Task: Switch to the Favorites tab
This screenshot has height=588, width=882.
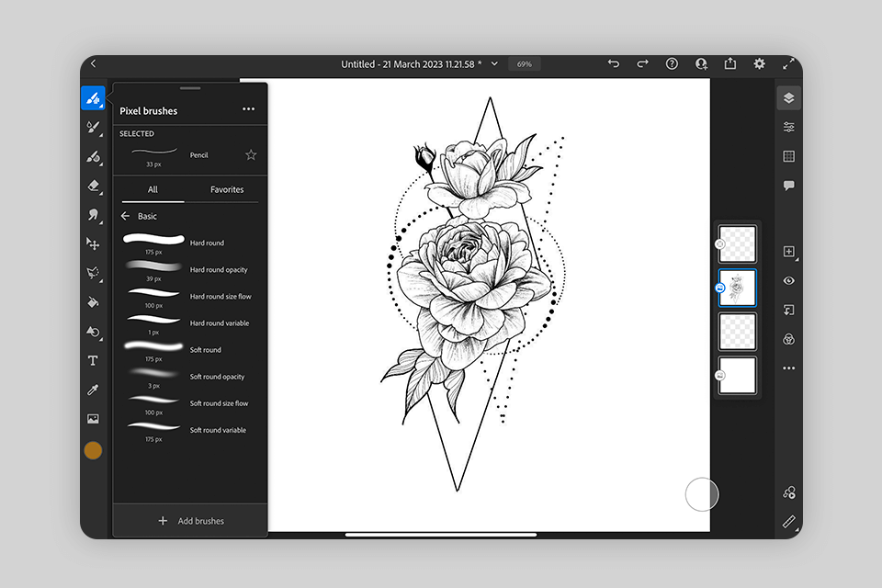Action: point(227,189)
